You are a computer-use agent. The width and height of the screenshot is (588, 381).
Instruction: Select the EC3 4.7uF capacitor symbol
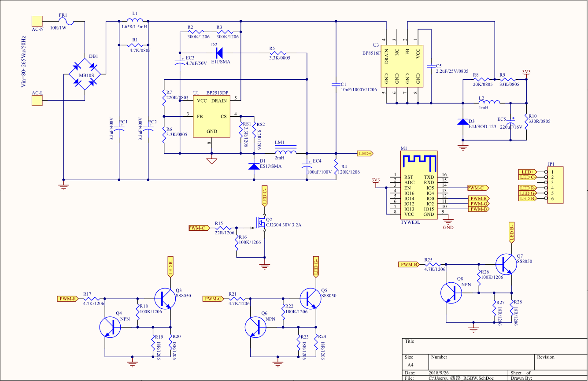180,62
